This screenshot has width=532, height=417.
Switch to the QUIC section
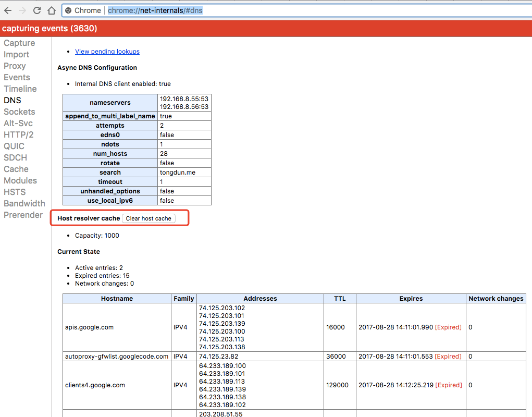pyautogui.click(x=14, y=146)
